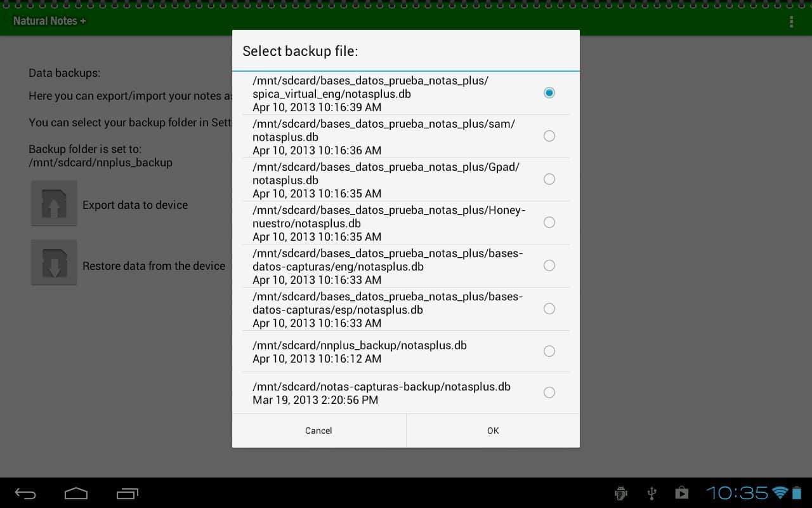Tap the USB connection status icon
Image resolution: width=812 pixels, height=508 pixels.
point(652,493)
